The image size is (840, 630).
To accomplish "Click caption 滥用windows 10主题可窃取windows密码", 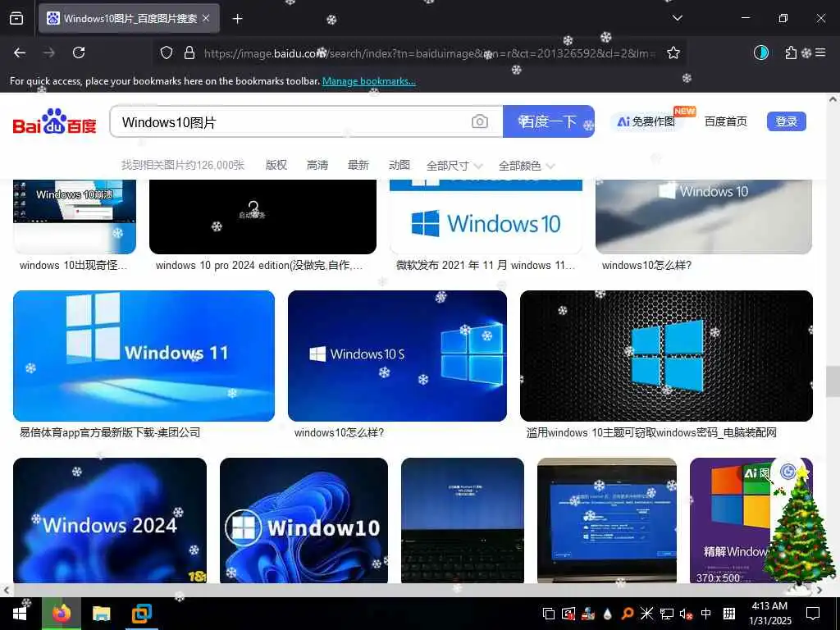I will click(x=651, y=432).
